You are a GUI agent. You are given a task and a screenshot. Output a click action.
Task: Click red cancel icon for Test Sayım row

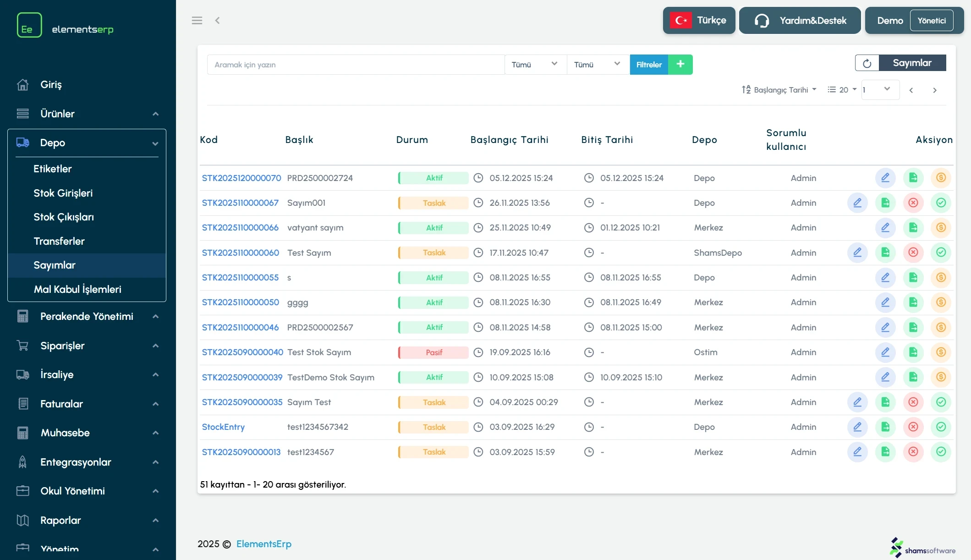coord(913,253)
